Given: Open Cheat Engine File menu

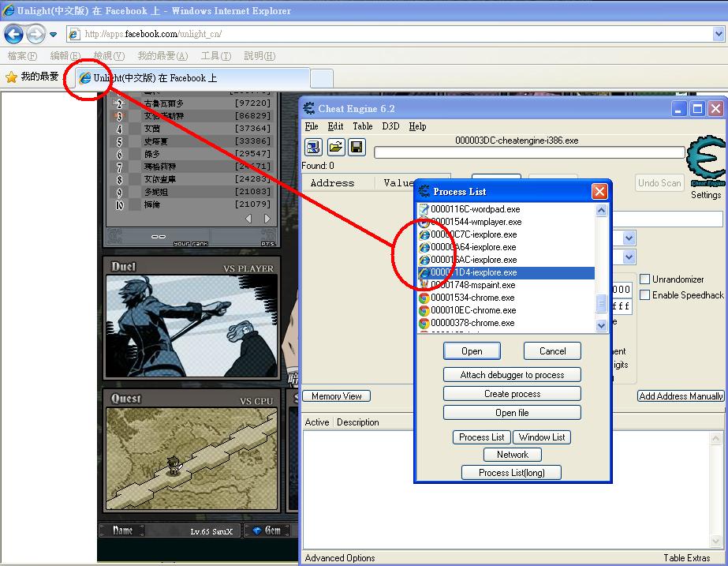Looking at the screenshot, I should coord(312,126).
